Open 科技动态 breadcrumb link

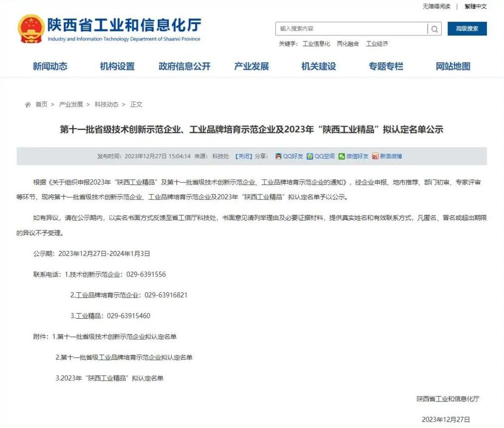point(106,105)
